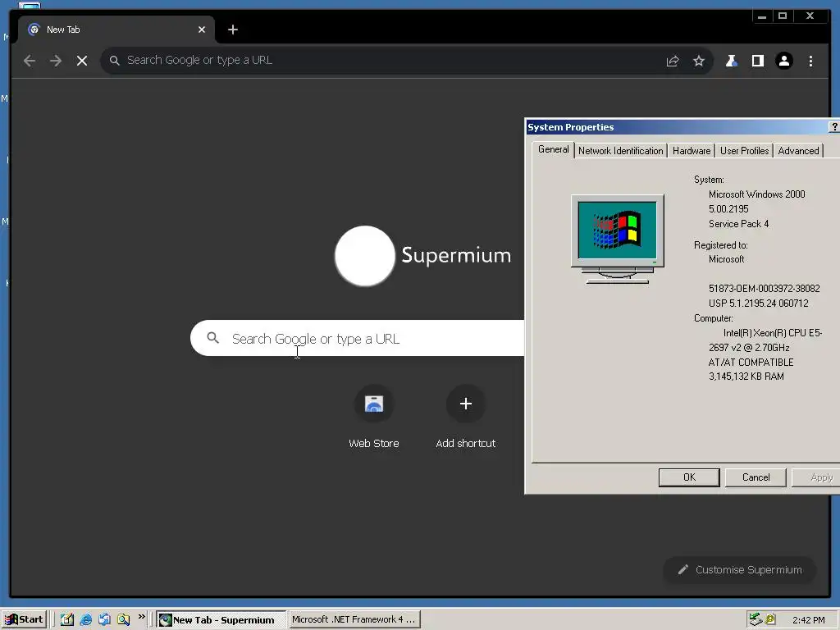Toggle the side panel icon

[757, 61]
